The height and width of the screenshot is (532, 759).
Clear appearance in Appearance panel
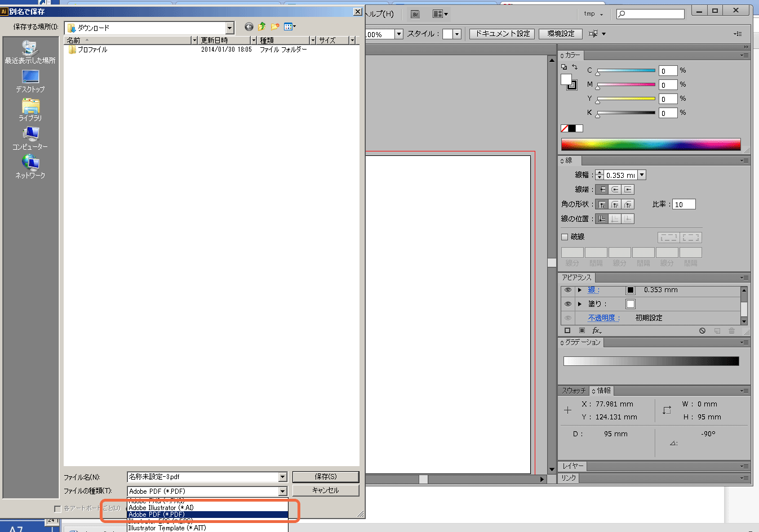[x=702, y=331]
